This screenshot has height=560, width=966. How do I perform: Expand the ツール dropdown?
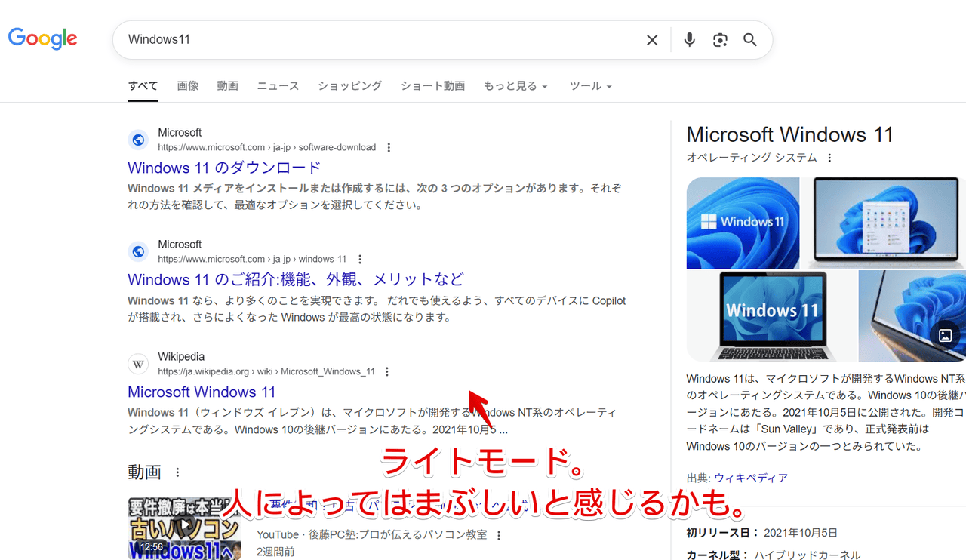[590, 86]
